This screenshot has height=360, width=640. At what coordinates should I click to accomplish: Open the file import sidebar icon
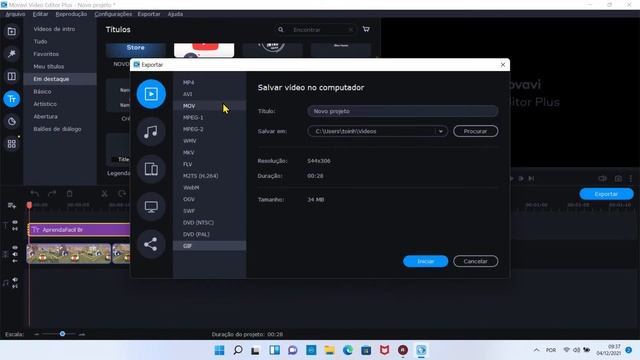tap(11, 31)
